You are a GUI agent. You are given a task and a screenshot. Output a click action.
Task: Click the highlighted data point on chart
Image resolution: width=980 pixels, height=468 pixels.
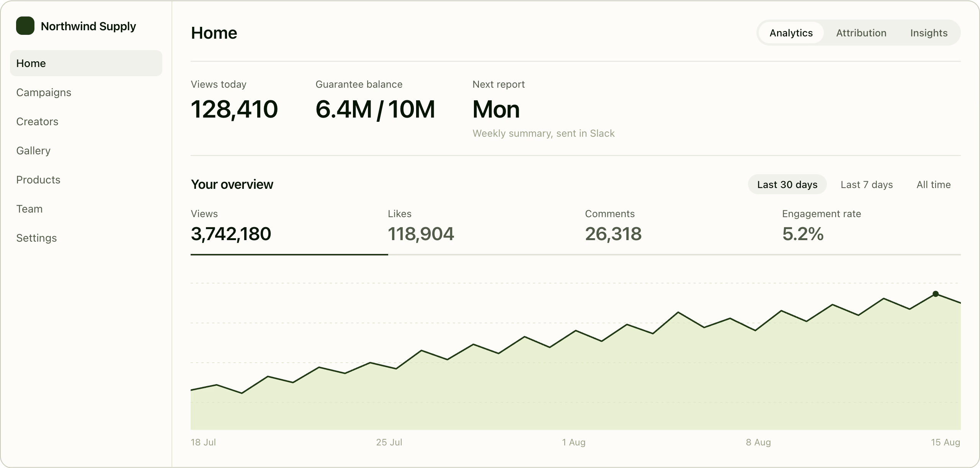(x=936, y=294)
